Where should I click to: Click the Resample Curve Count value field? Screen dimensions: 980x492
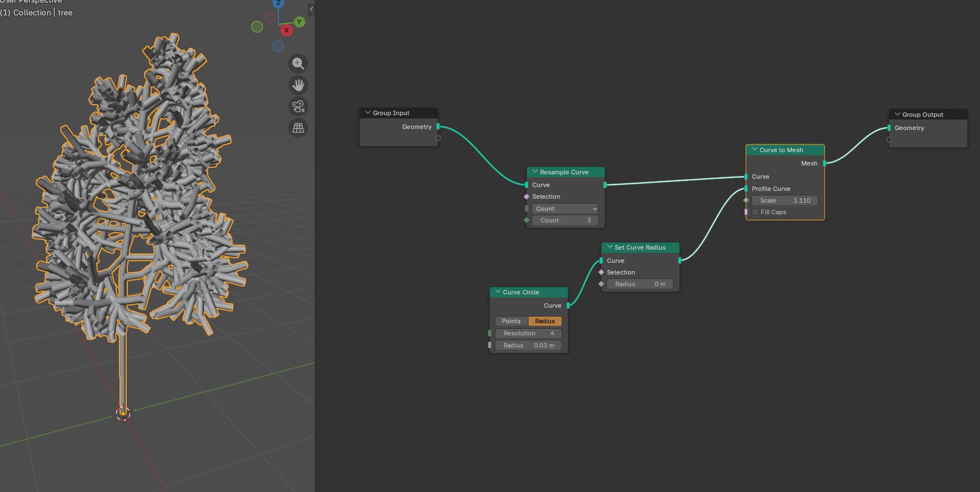coord(565,220)
